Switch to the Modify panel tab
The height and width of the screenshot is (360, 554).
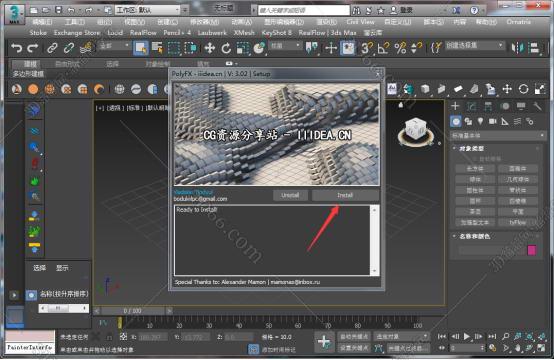tap(472, 106)
